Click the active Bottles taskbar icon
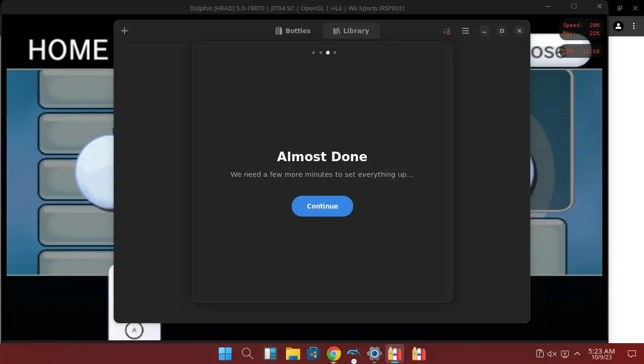The image size is (644, 364). [x=394, y=354]
